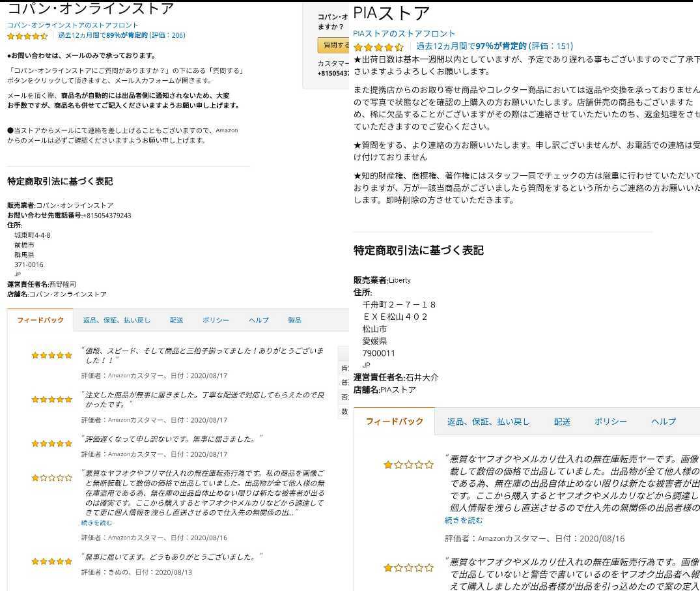
Task: Click PIAストア 特定商取引法に基づく表記 heading
Action: pos(418,251)
